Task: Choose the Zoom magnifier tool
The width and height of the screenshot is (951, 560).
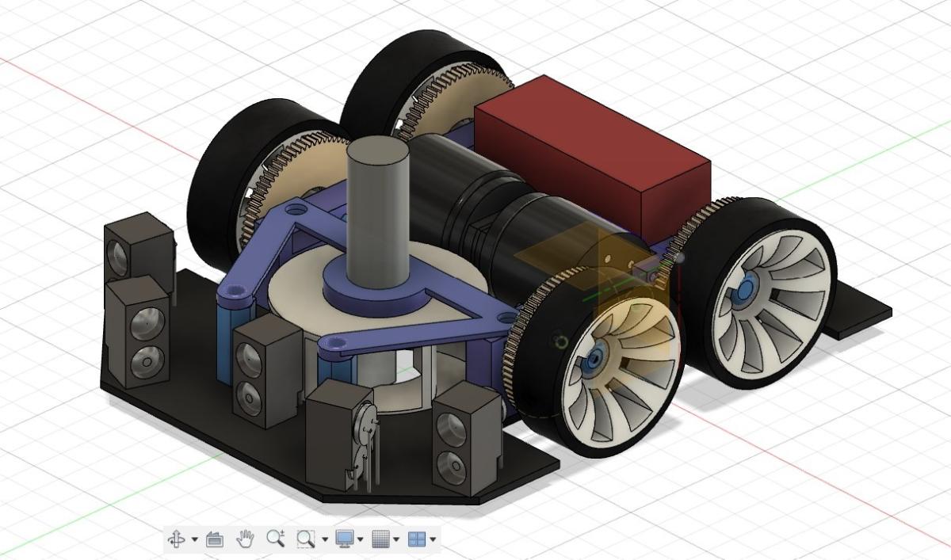Action: tap(275, 539)
